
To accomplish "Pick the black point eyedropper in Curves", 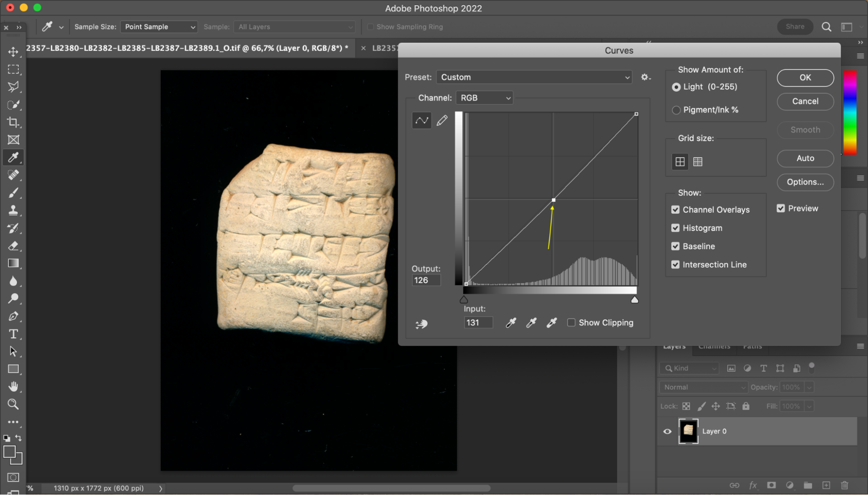I will pos(511,323).
